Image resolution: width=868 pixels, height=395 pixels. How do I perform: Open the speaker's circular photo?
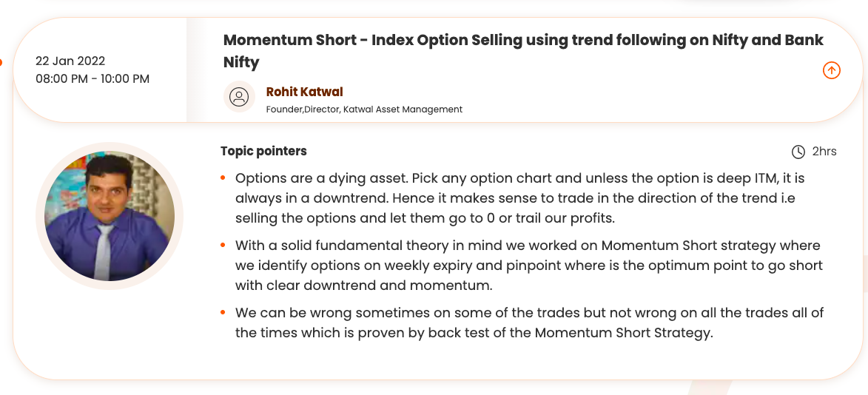click(110, 215)
